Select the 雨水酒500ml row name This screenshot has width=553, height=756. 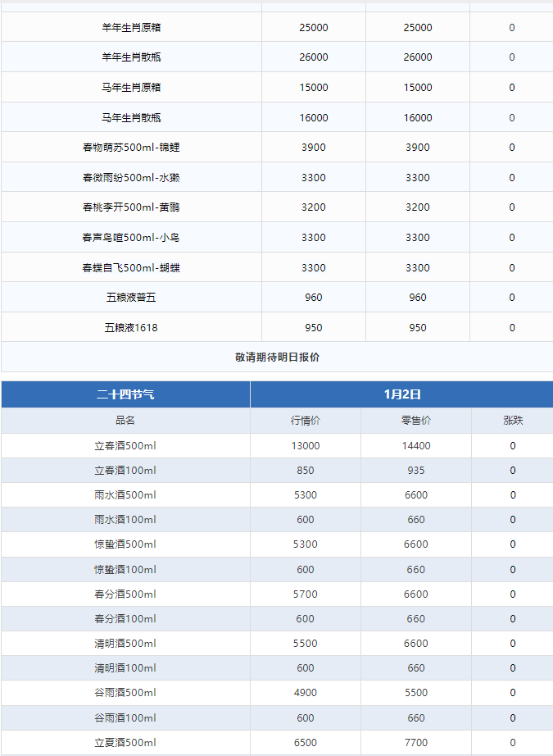pyautogui.click(x=125, y=494)
